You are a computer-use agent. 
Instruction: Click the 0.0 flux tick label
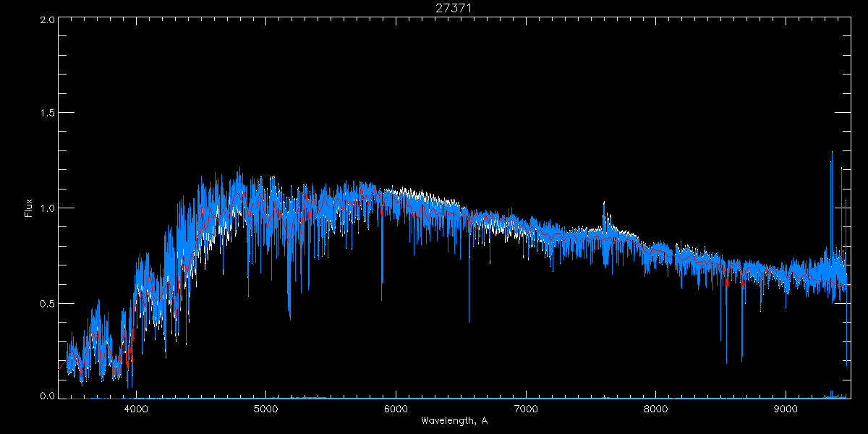pyautogui.click(x=46, y=396)
